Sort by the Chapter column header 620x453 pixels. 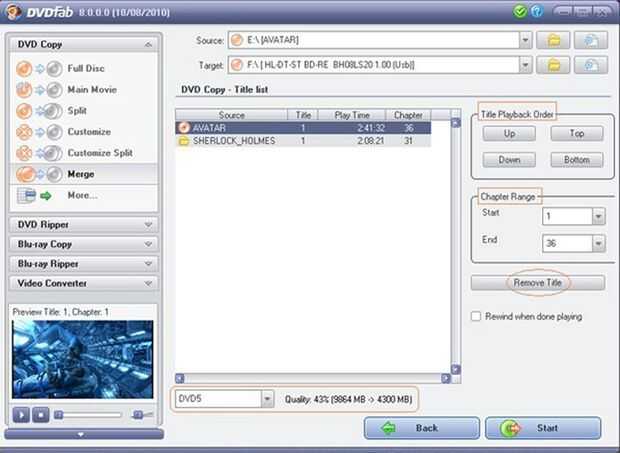coord(408,115)
